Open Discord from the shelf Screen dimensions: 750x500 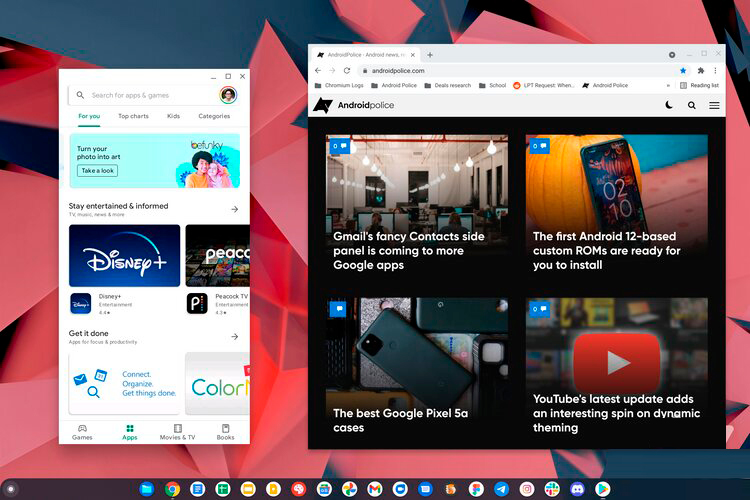(577, 489)
